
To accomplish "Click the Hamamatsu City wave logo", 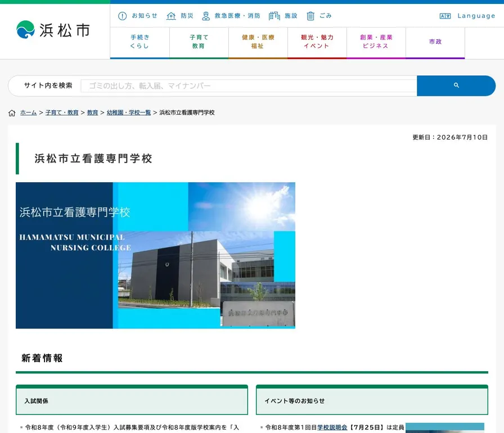I will pyautogui.click(x=25, y=30).
